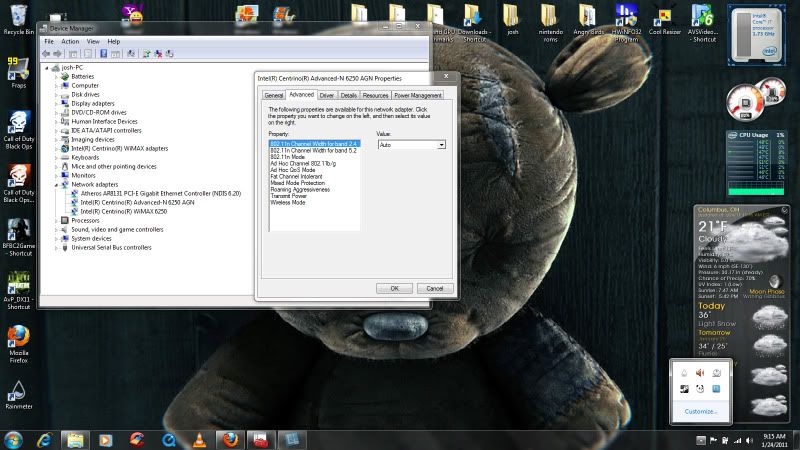Click the panda icon in tray popup
This screenshot has height=450, width=800.
[700, 389]
